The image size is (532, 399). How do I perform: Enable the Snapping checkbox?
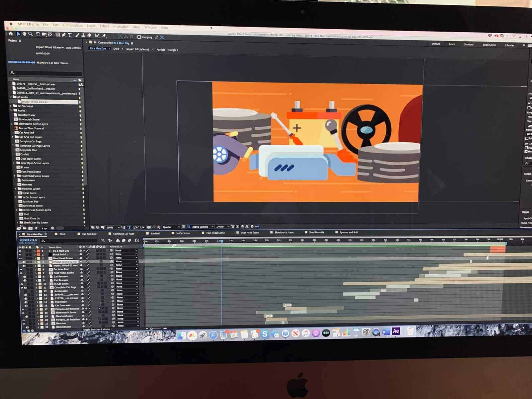pyautogui.click(x=139, y=37)
